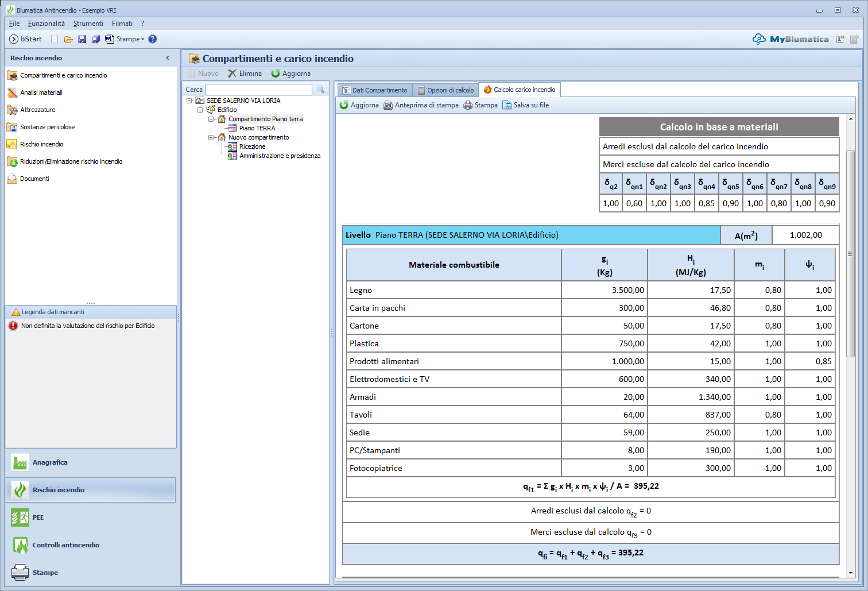Click the Anteprima di stampa icon

[388, 105]
